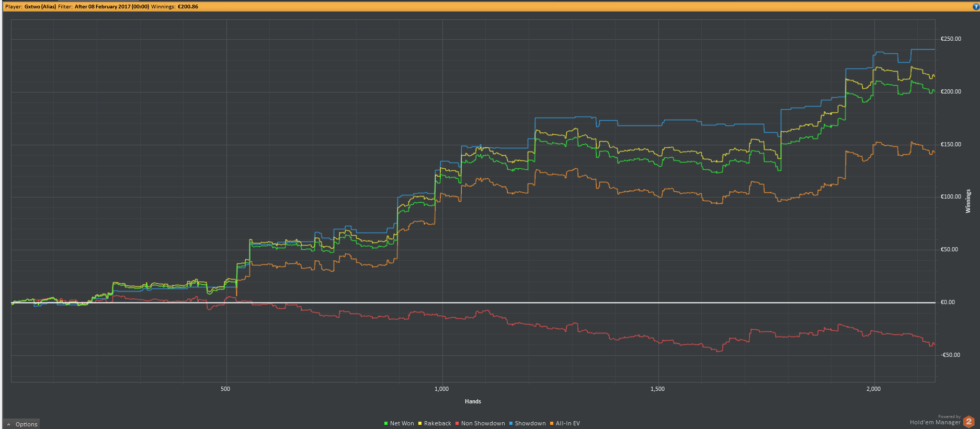Select the Showdown legend label
This screenshot has height=429, width=980.
(530, 423)
